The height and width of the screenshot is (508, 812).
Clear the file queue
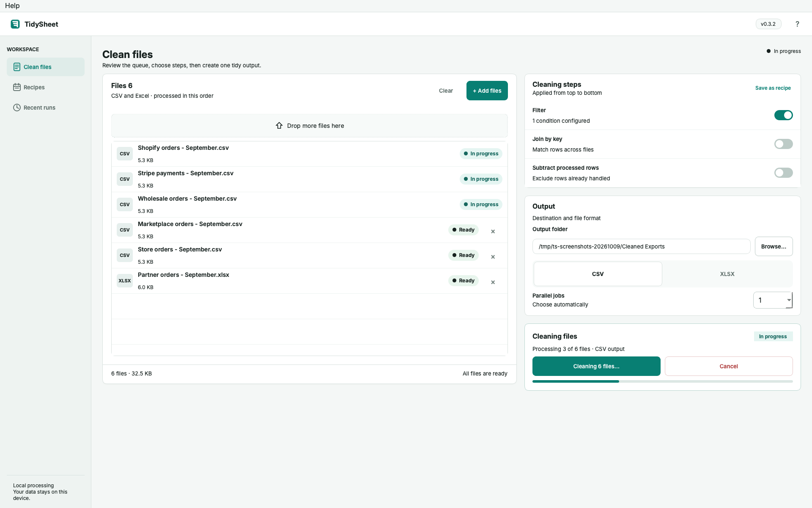(x=446, y=91)
